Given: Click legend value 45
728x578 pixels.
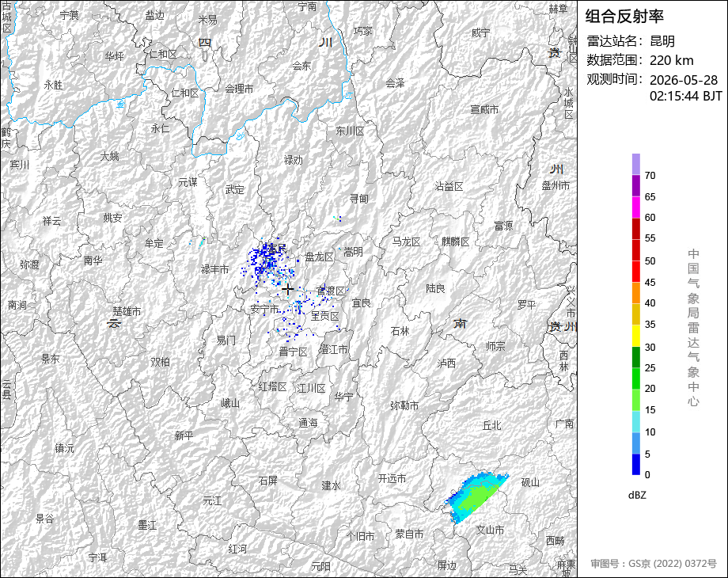Looking at the screenshot, I should click(650, 283).
